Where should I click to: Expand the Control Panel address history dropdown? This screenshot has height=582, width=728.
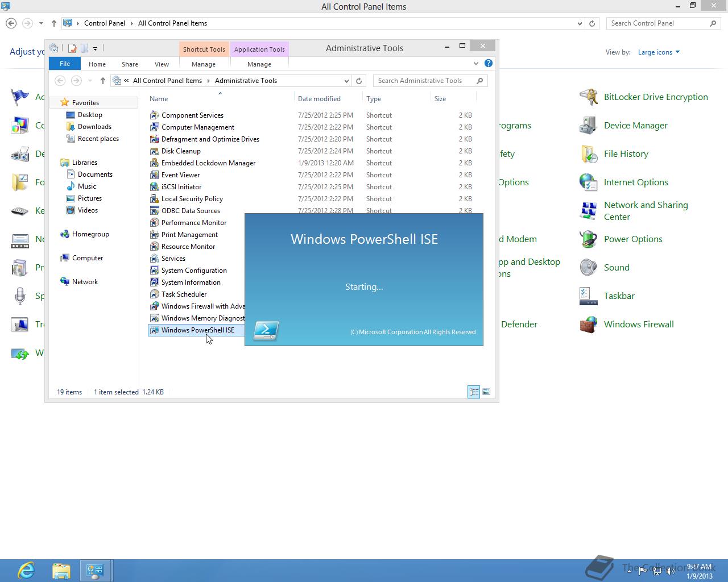click(x=580, y=23)
